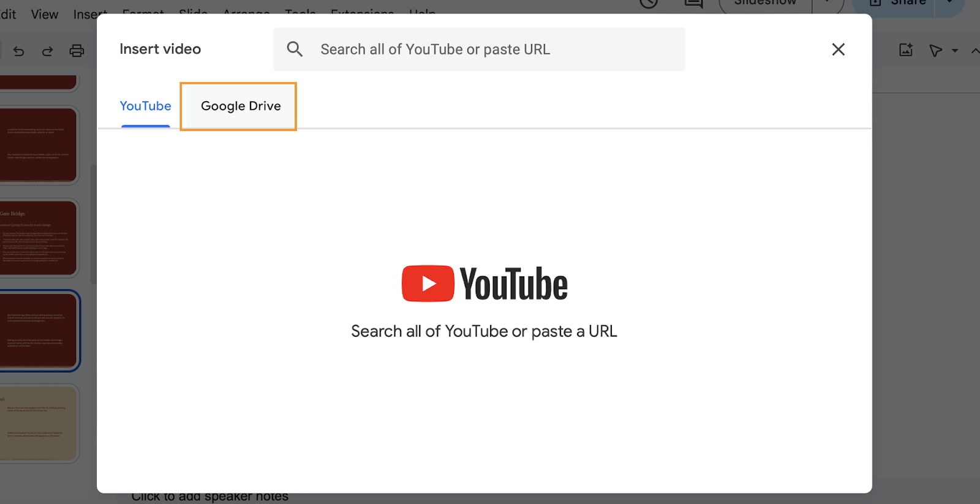Select the Gate Bridge slide thumbnail
Image resolution: width=980 pixels, height=504 pixels.
click(x=39, y=238)
